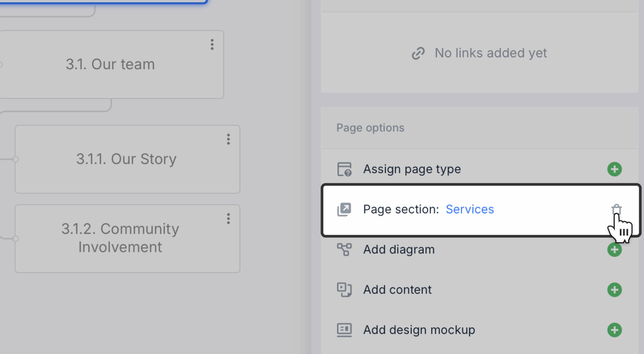Screen dimensions: 644x354
Task: Click the green plus next to Add content
Action: click(x=614, y=290)
